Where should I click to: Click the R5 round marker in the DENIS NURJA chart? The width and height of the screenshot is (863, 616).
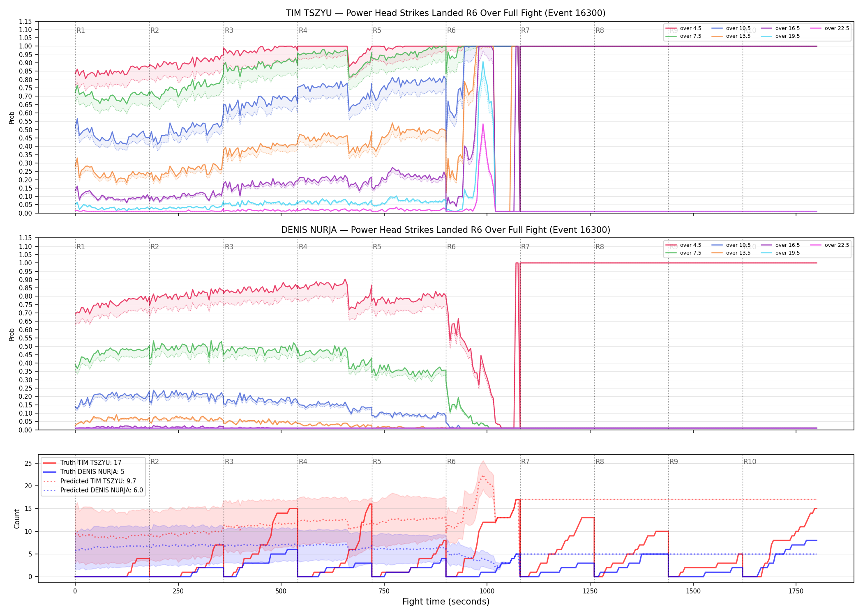pyautogui.click(x=377, y=247)
